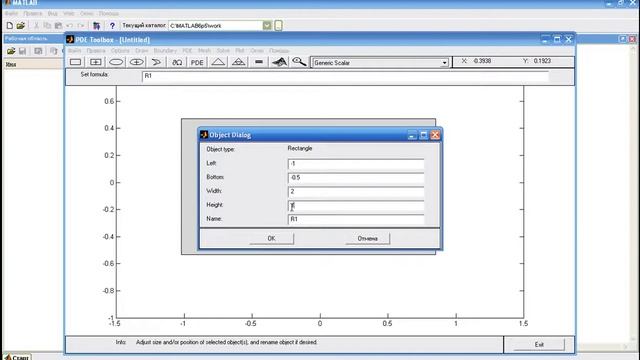The height and width of the screenshot is (360, 640).
Task: Open Draw menu in PDE Toolbox
Action: [142, 51]
